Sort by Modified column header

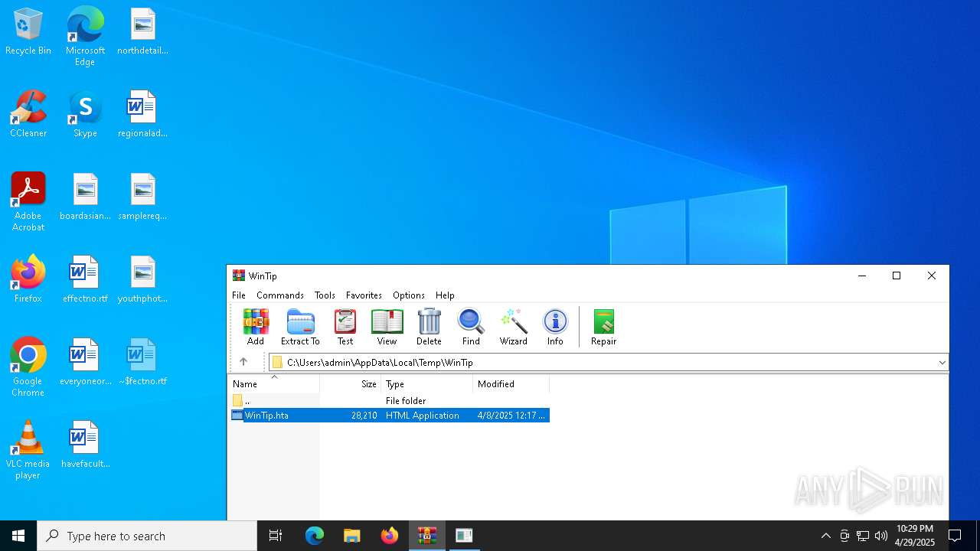click(x=511, y=383)
